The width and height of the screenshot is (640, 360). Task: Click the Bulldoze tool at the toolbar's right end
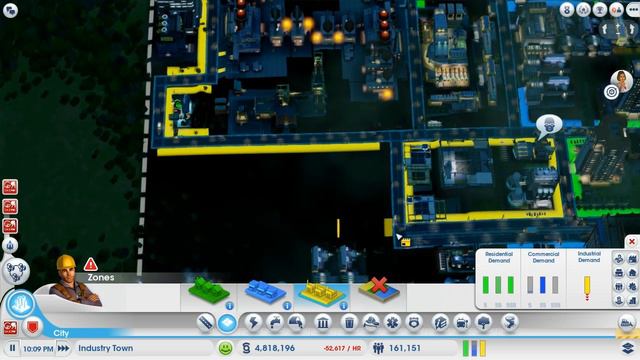click(627, 323)
